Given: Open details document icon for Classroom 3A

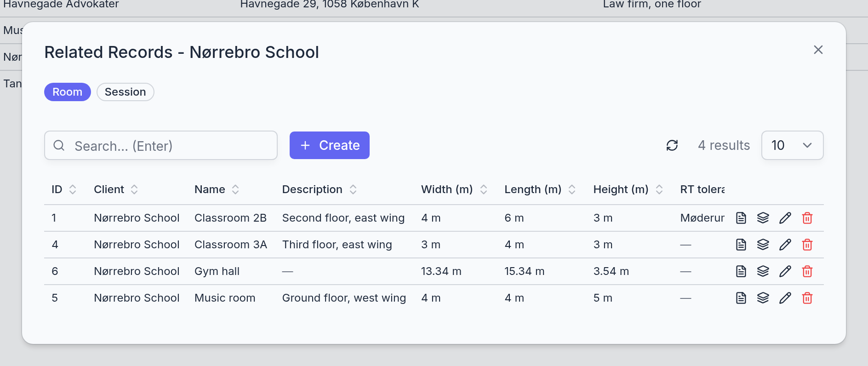Looking at the screenshot, I should (x=741, y=245).
